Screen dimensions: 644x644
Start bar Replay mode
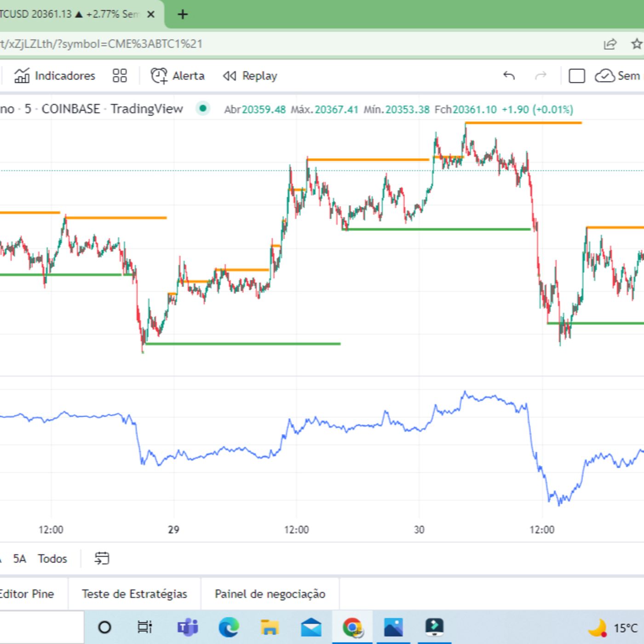250,76
